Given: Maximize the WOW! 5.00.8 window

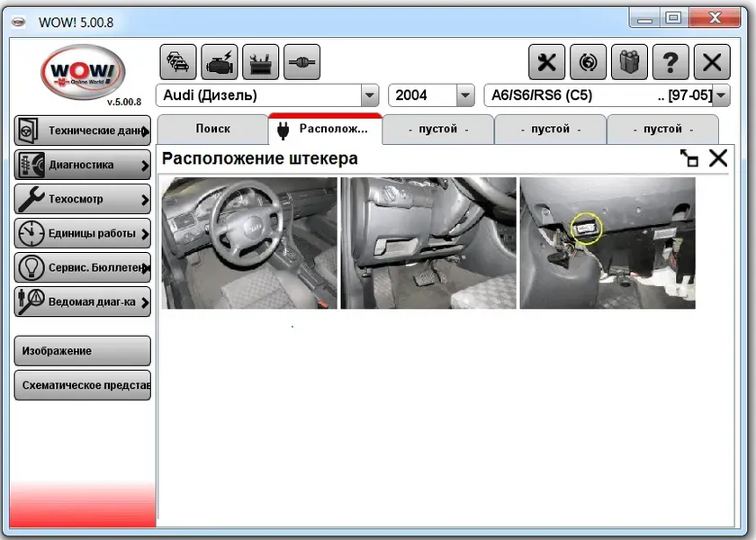Looking at the screenshot, I should [x=673, y=18].
